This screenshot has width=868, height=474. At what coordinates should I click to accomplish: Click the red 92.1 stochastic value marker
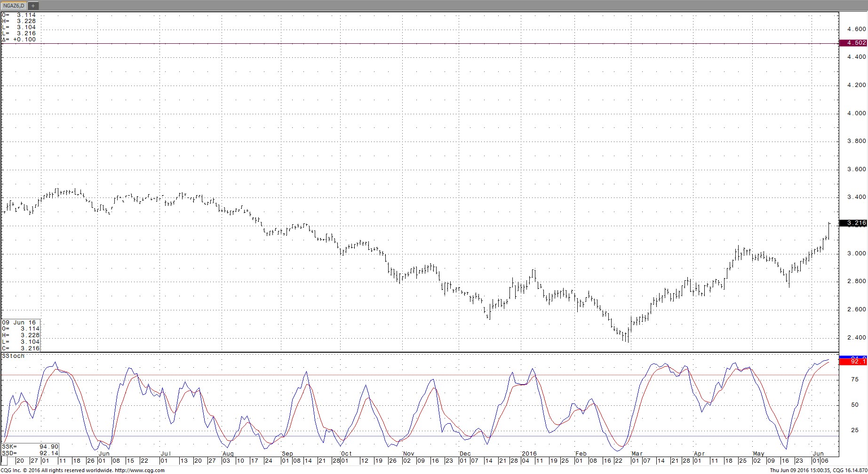[853, 362]
